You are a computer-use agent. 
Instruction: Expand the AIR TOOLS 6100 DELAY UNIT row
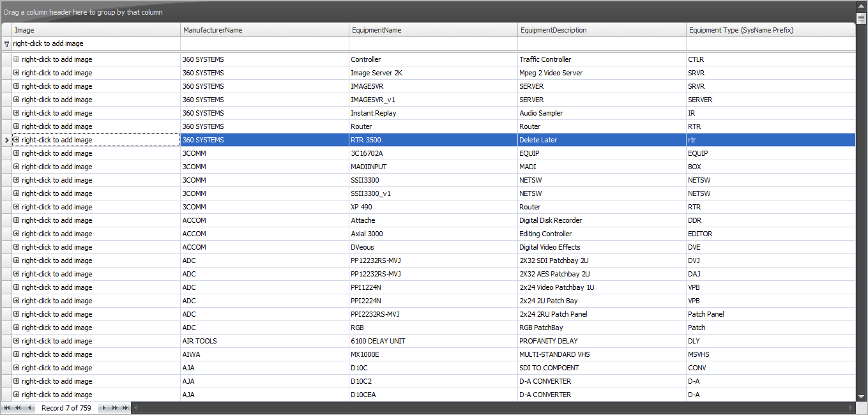[17, 341]
